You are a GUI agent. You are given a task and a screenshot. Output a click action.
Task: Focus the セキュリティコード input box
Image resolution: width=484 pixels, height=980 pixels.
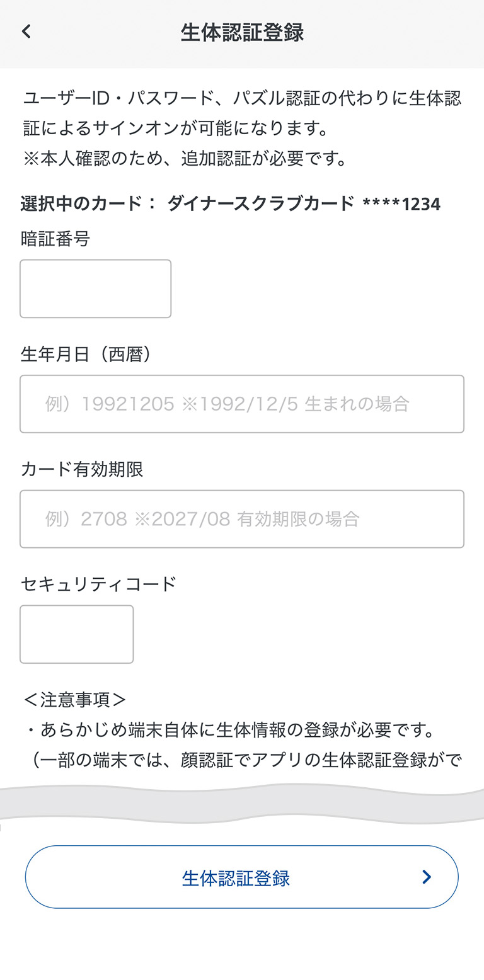click(x=76, y=634)
